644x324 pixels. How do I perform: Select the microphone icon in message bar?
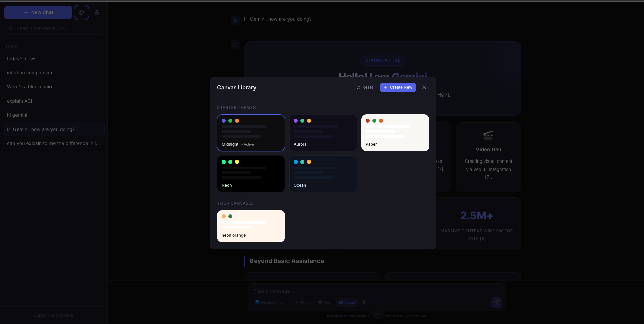coord(364,302)
